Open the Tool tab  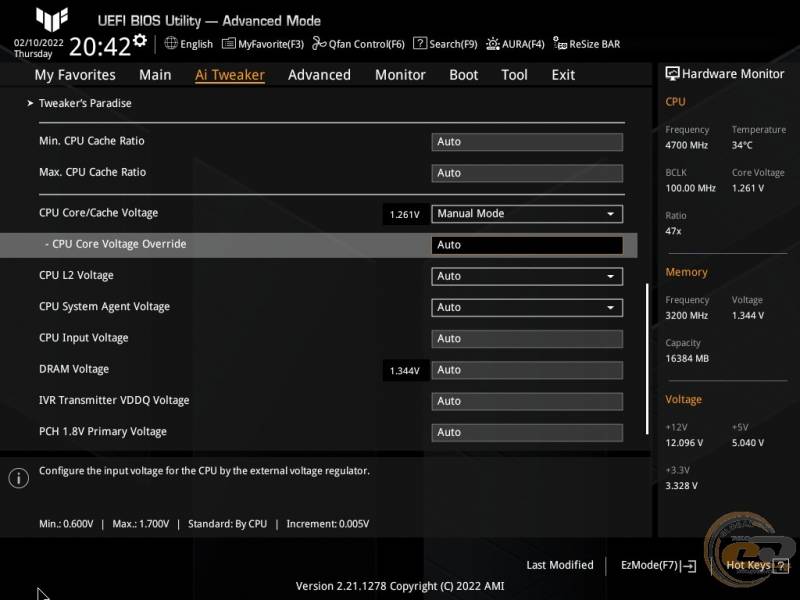click(514, 75)
